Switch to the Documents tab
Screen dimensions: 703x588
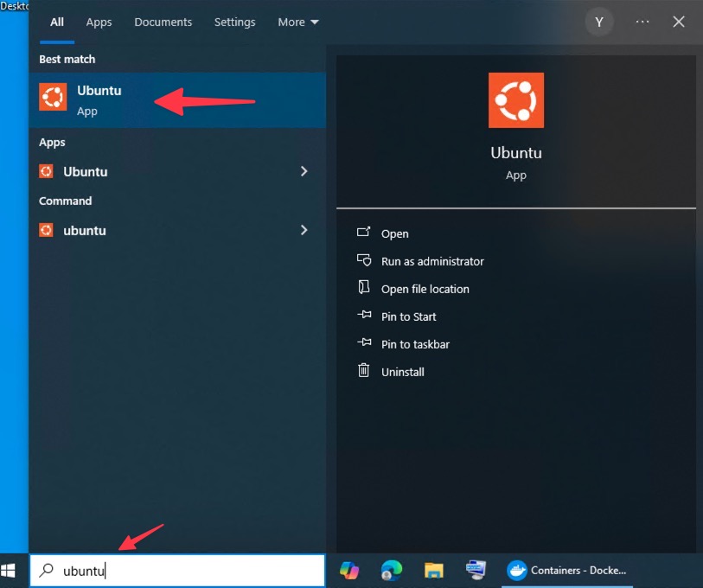coord(163,22)
